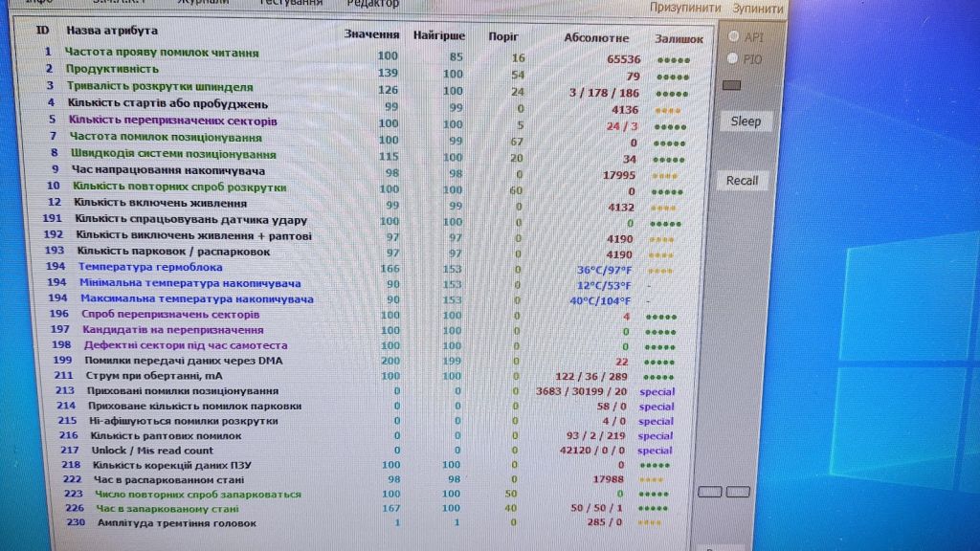Click Кількість корекцій даних ПЗУ attribute
Image resolution: width=980 pixels, height=551 pixels.
[x=172, y=466]
